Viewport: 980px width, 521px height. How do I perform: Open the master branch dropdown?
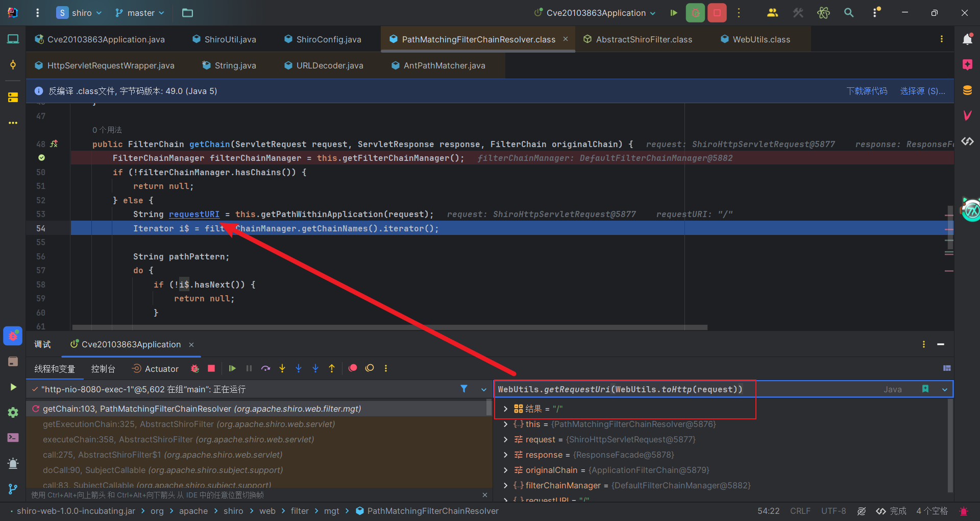tap(140, 13)
